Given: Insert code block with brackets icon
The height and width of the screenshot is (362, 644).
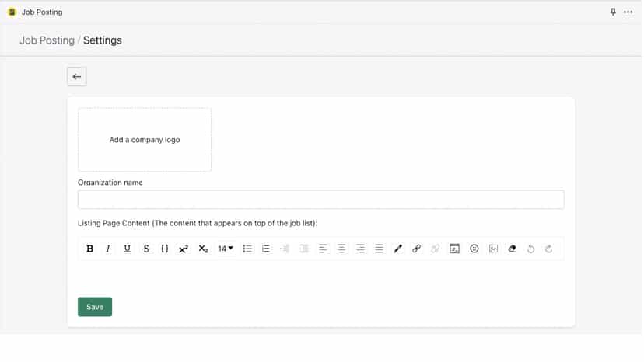Looking at the screenshot, I should point(165,249).
